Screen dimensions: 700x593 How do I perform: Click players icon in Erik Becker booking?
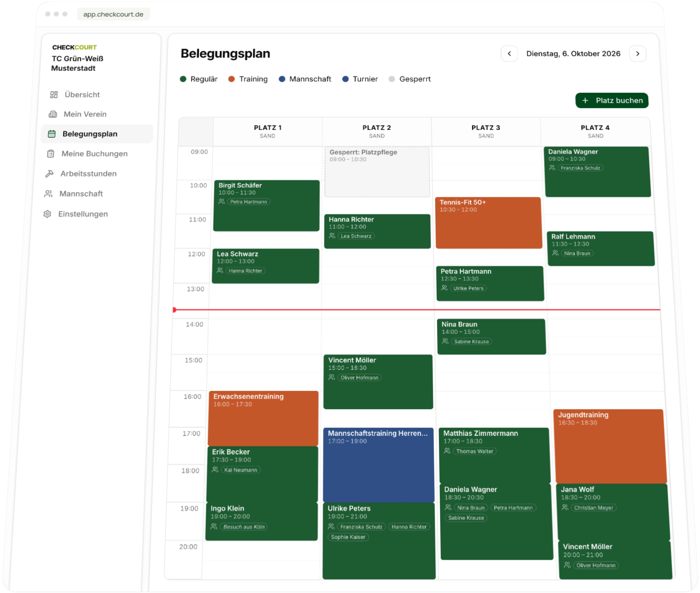click(215, 469)
